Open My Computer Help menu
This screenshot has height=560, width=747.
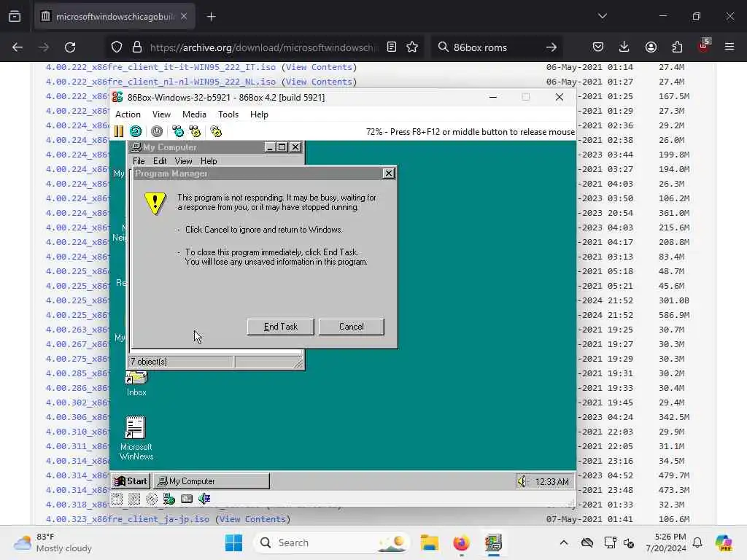click(x=209, y=161)
